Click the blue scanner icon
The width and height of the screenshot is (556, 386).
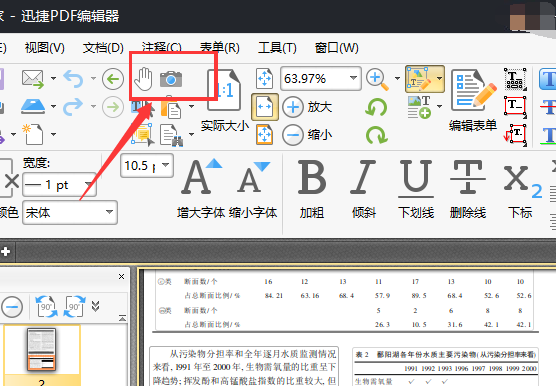point(33,106)
